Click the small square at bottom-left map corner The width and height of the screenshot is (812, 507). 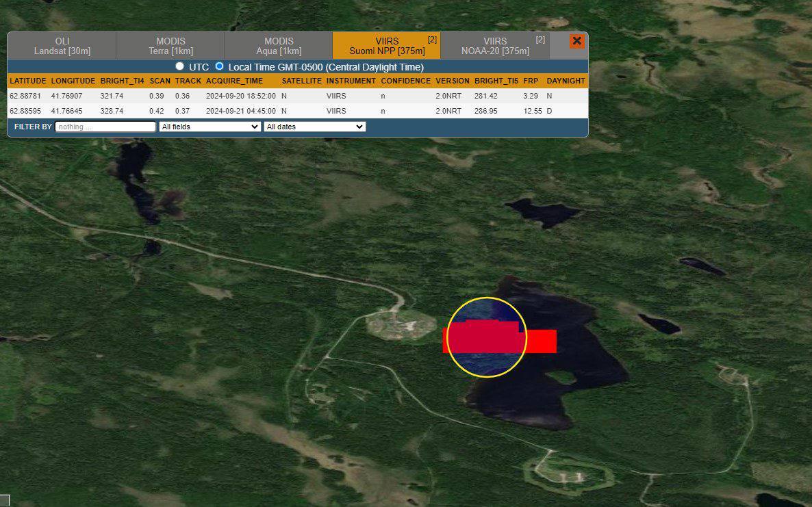[4, 500]
